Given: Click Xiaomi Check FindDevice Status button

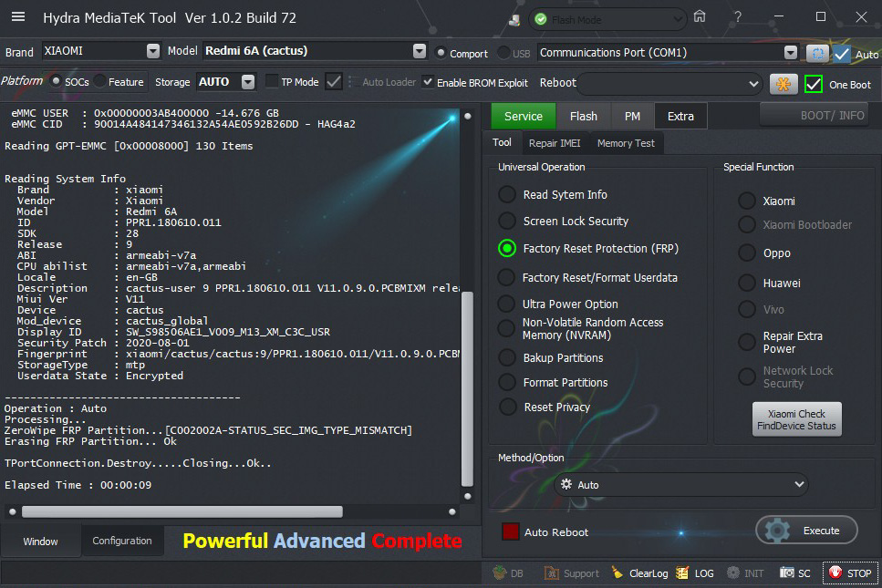Looking at the screenshot, I should click(796, 419).
